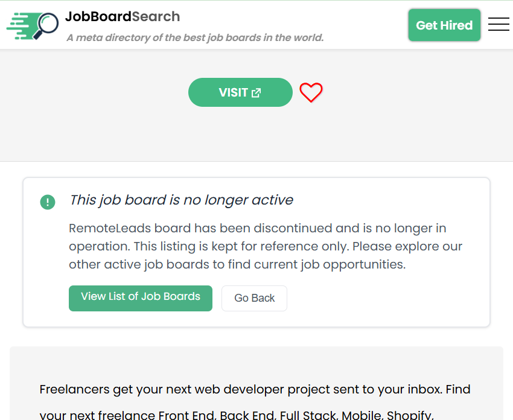Click the 'web developer project' text
Screen dimensions: 513x420
(x=284, y=389)
